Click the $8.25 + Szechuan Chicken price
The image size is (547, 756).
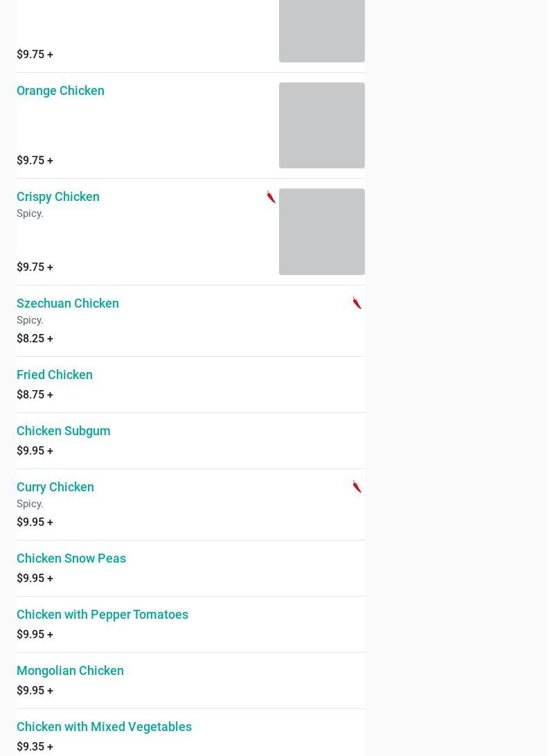click(35, 338)
